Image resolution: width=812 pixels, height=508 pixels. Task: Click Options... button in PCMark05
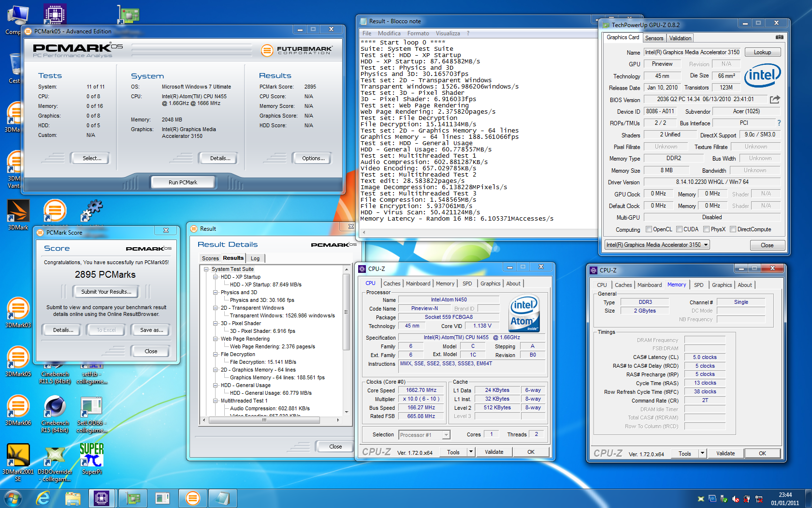(313, 158)
